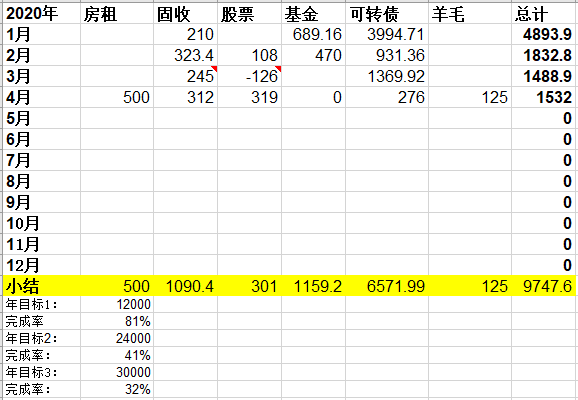Select 年目标1 value 12000
578x400 pixels.
[x=117, y=305]
